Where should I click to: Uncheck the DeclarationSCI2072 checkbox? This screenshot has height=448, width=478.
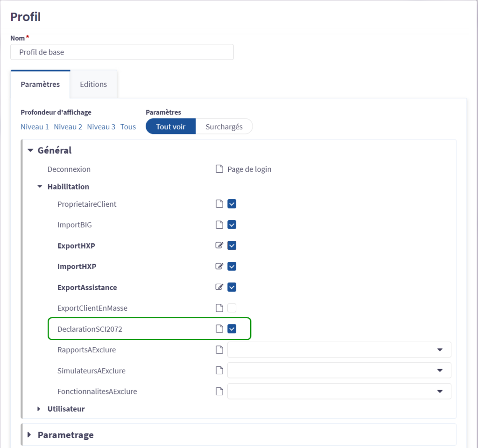(232, 329)
